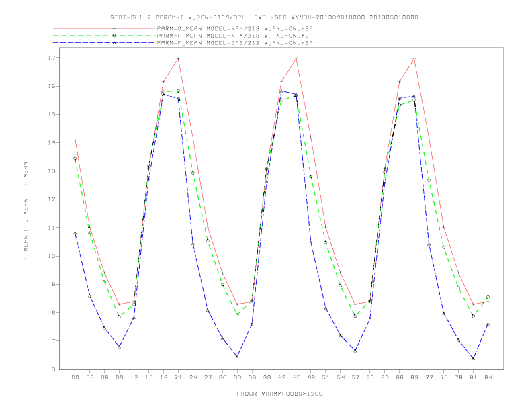Click the red plus peak at hour 21
Screen dimensions: 532x411
click(178, 59)
